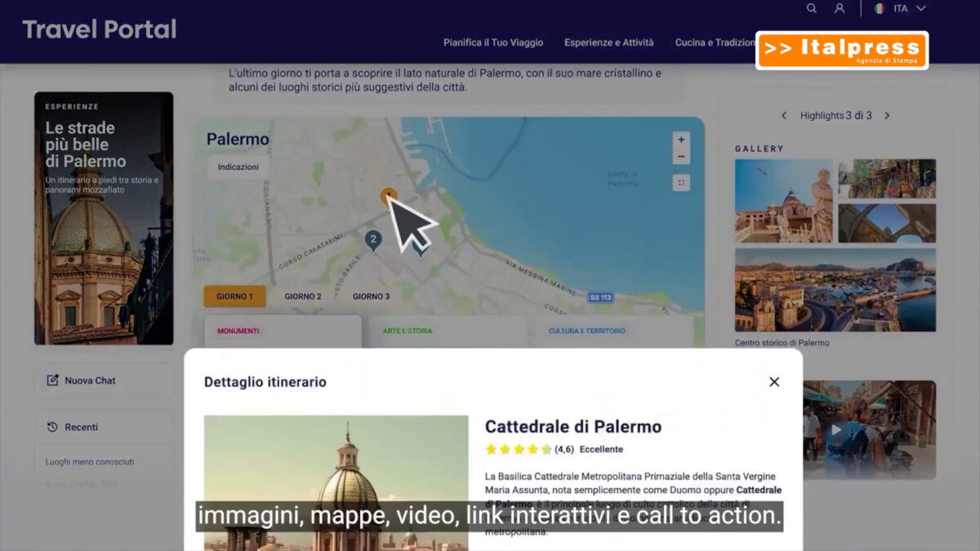Close the Dettaglio itinerario dialog
Viewport: 980px width, 551px height.
tap(774, 381)
